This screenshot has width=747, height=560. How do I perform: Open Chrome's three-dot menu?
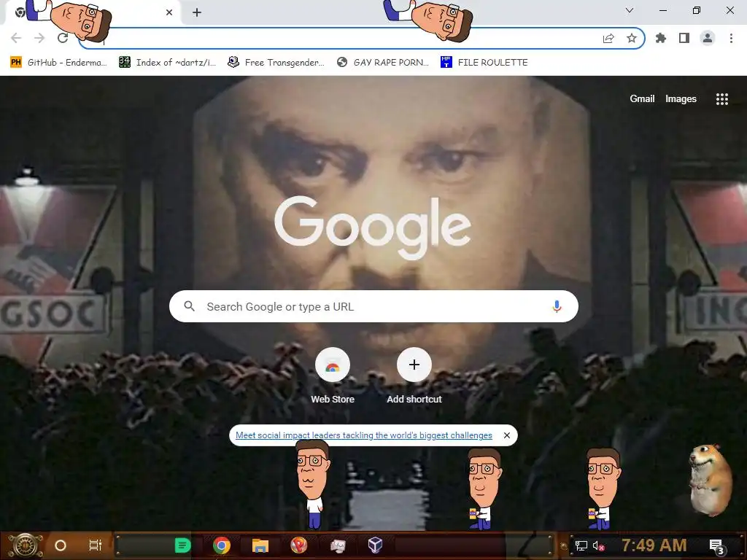[x=731, y=38]
